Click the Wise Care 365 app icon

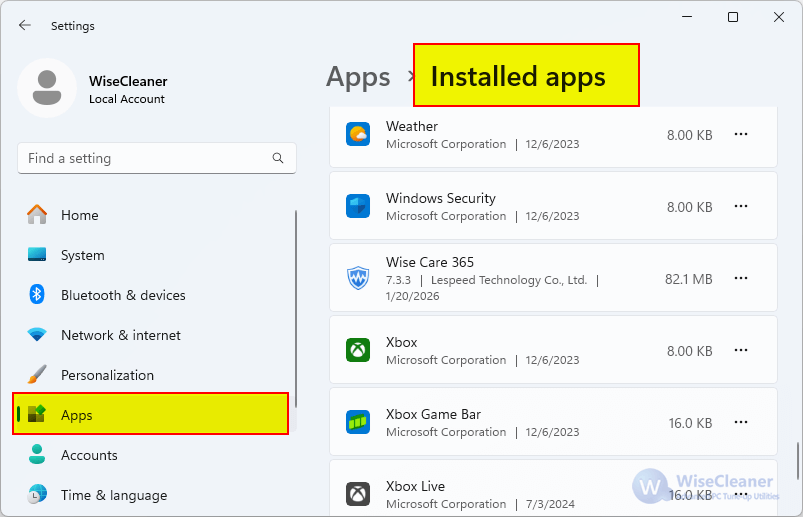(x=358, y=278)
